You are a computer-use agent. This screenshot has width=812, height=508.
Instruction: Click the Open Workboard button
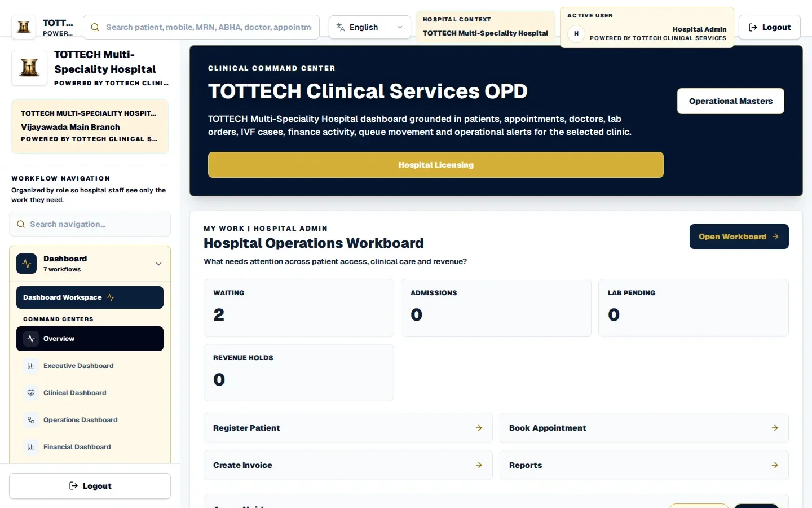pyautogui.click(x=739, y=237)
